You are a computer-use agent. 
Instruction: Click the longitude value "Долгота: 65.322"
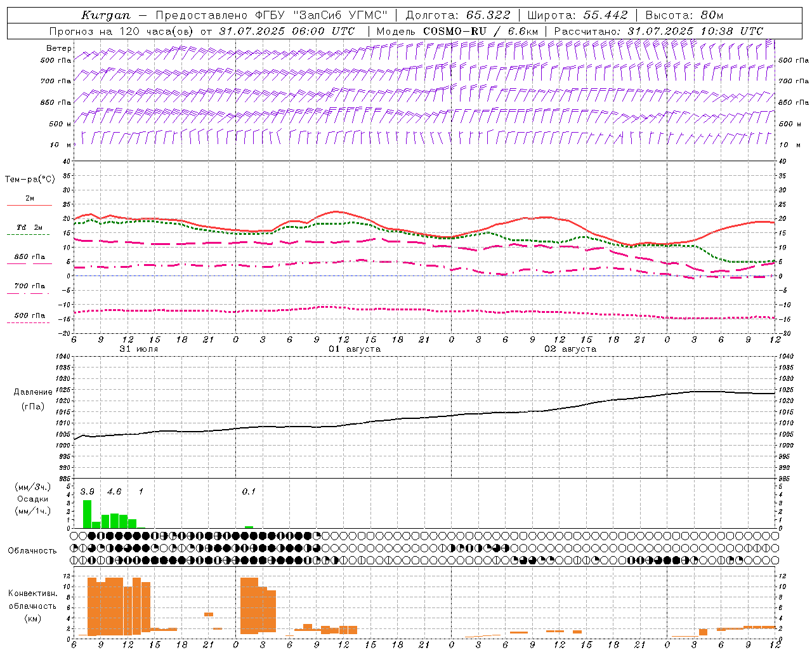(457, 15)
